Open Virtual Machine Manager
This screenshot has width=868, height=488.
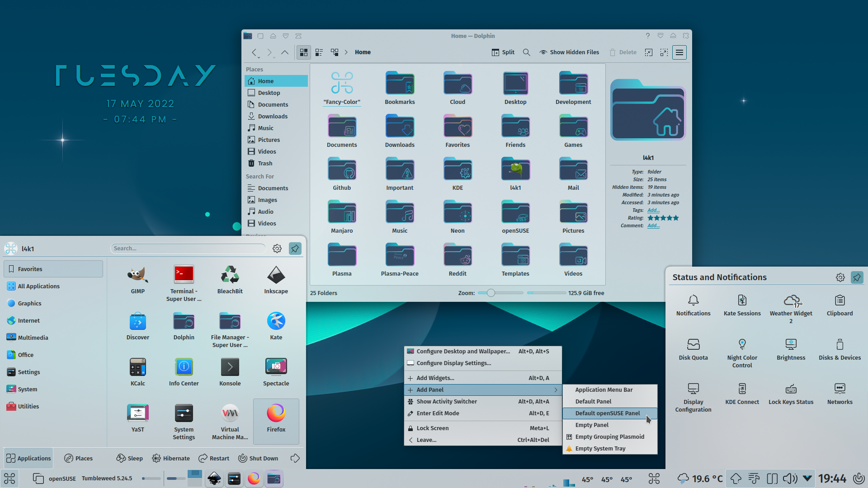click(x=230, y=422)
